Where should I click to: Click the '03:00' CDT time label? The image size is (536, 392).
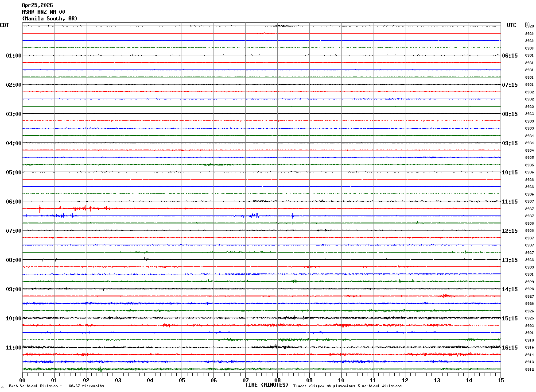coord(14,114)
